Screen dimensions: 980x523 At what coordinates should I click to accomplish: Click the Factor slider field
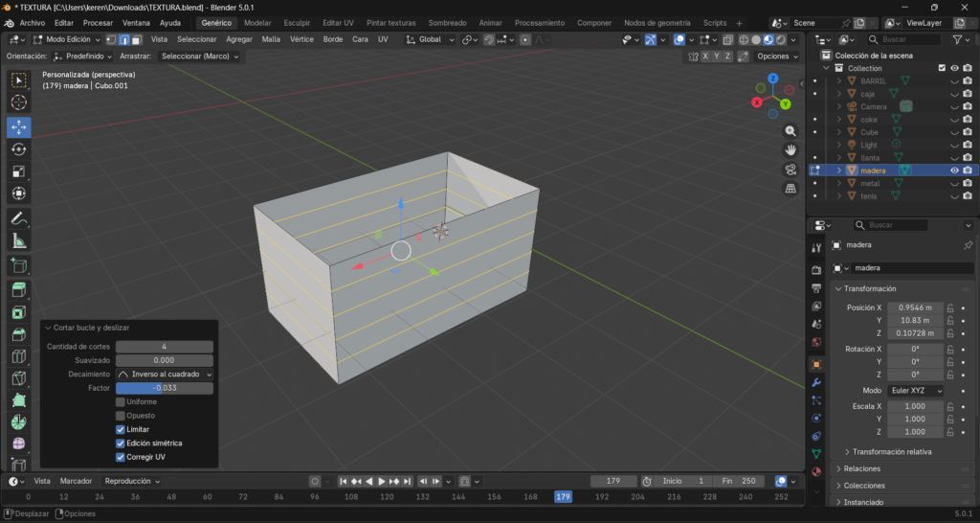[165, 388]
